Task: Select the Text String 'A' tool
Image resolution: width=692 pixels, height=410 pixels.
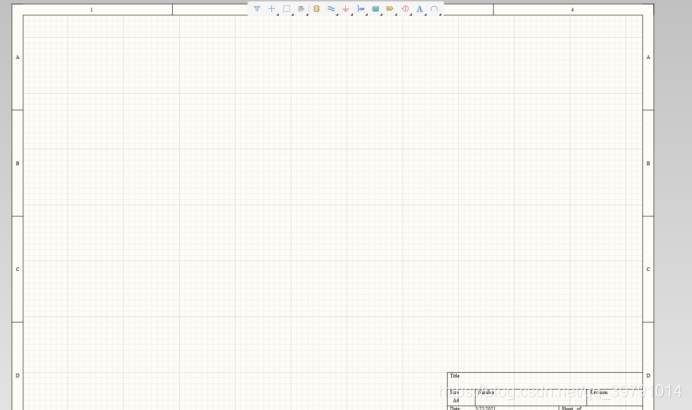Action: [419, 9]
